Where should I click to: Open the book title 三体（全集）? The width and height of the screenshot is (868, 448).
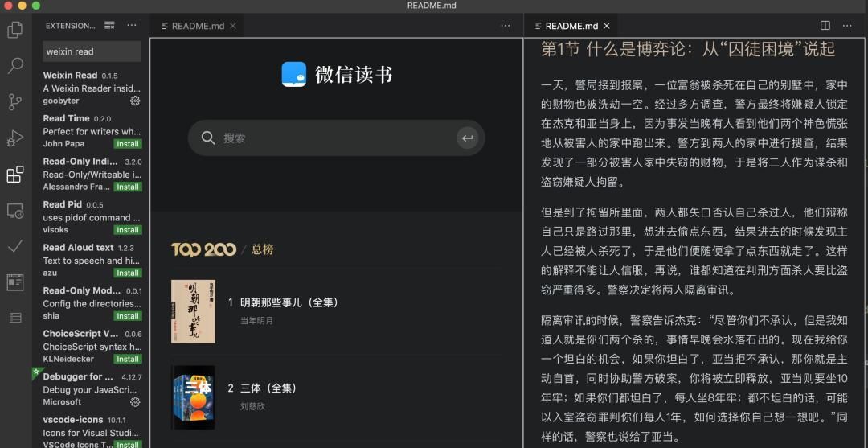click(x=269, y=388)
